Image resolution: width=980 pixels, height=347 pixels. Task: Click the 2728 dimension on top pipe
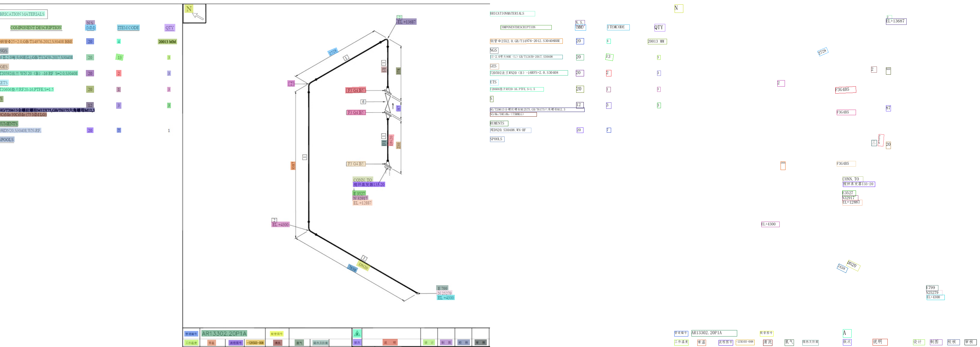click(333, 52)
